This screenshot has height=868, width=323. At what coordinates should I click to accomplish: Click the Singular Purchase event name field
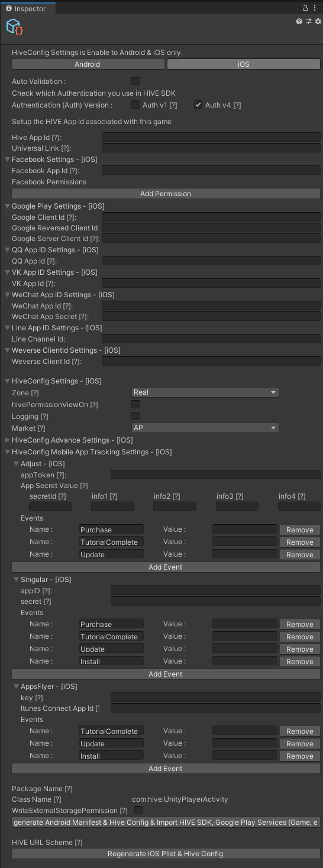[x=111, y=624]
